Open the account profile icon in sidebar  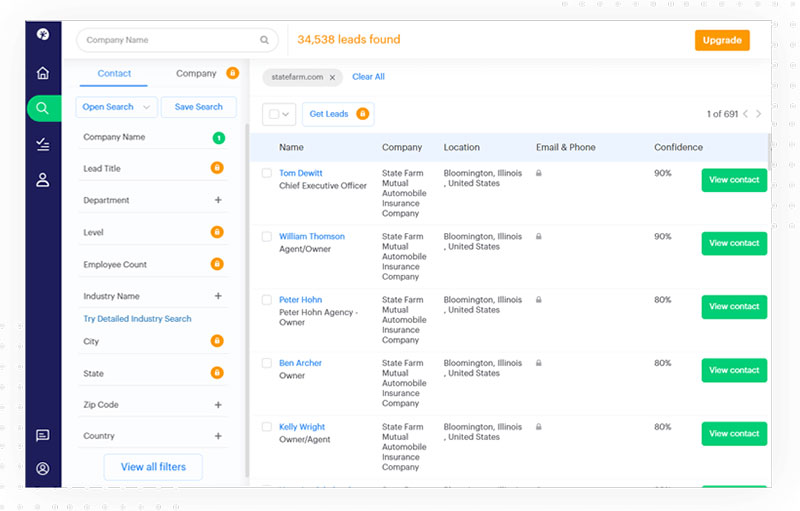coord(43,468)
